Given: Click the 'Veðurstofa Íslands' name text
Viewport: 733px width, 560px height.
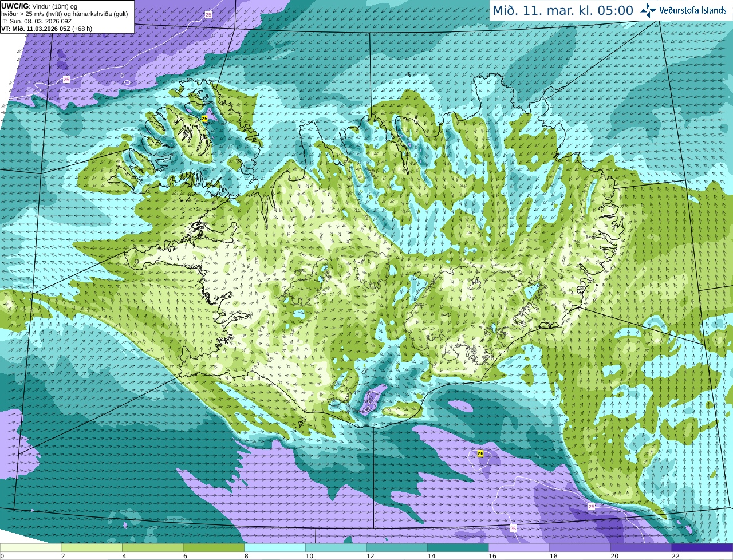Looking at the screenshot, I should pyautogui.click(x=692, y=10).
